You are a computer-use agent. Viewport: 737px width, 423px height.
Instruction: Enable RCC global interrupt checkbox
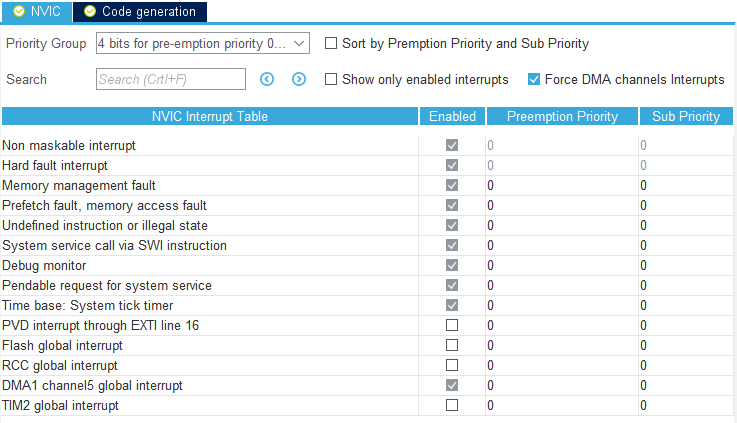tap(452, 365)
